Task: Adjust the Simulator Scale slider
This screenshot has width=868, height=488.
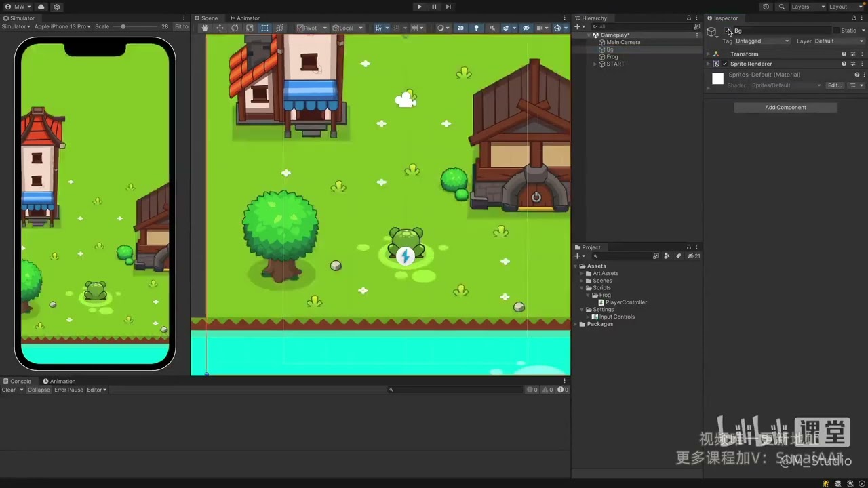Action: pos(137,26)
